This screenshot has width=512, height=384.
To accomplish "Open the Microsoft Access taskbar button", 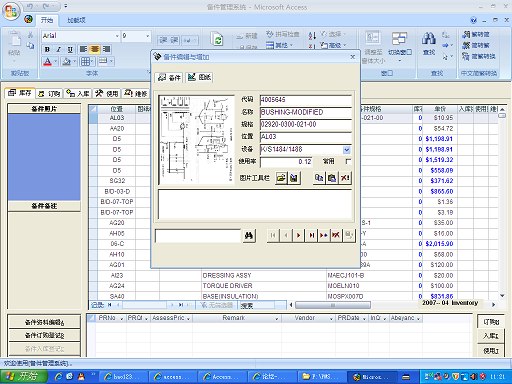I will 372,377.
